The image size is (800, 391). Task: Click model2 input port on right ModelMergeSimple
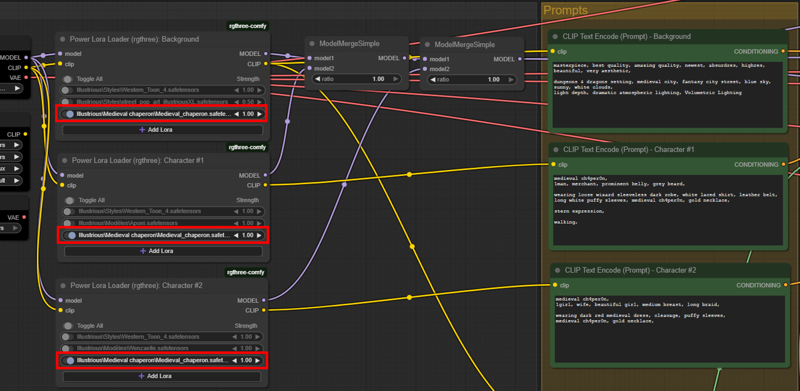click(x=424, y=69)
